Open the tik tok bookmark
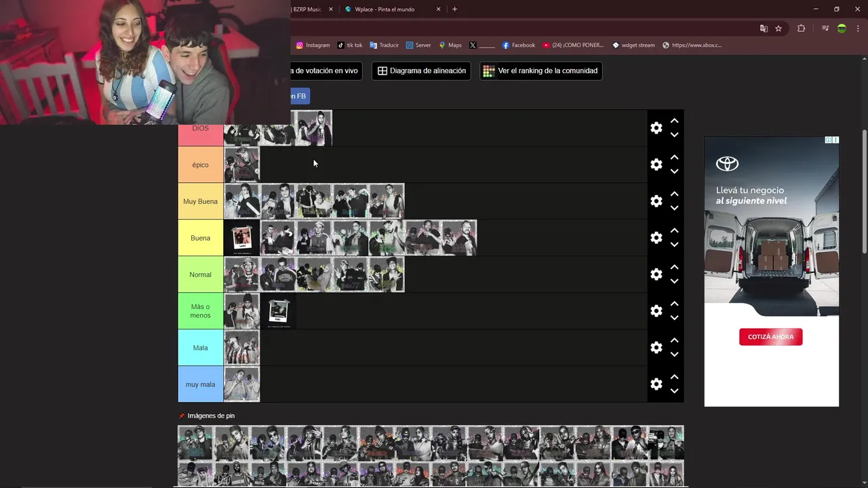 click(350, 45)
